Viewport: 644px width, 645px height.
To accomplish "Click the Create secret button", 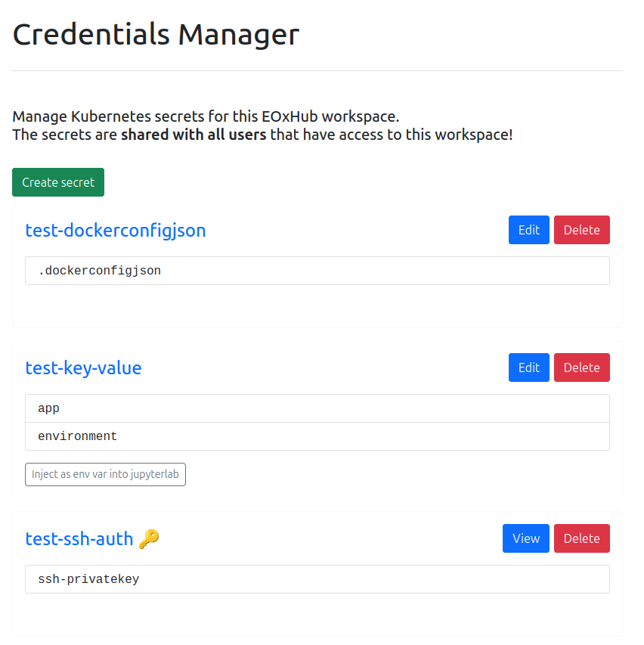I will click(57, 181).
